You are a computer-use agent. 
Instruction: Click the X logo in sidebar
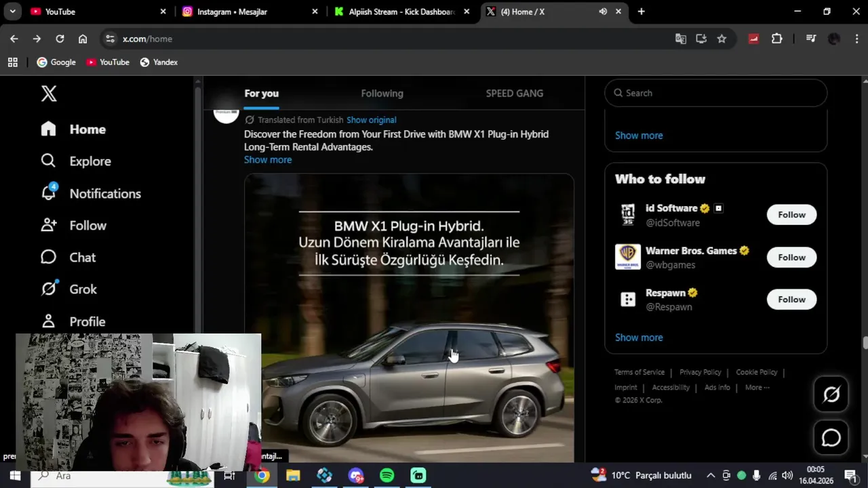(49, 94)
